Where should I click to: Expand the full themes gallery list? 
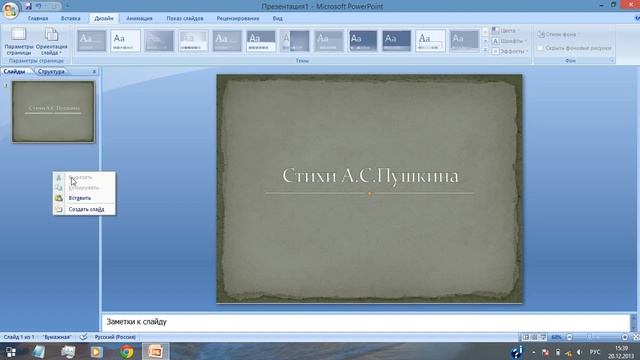[485, 50]
